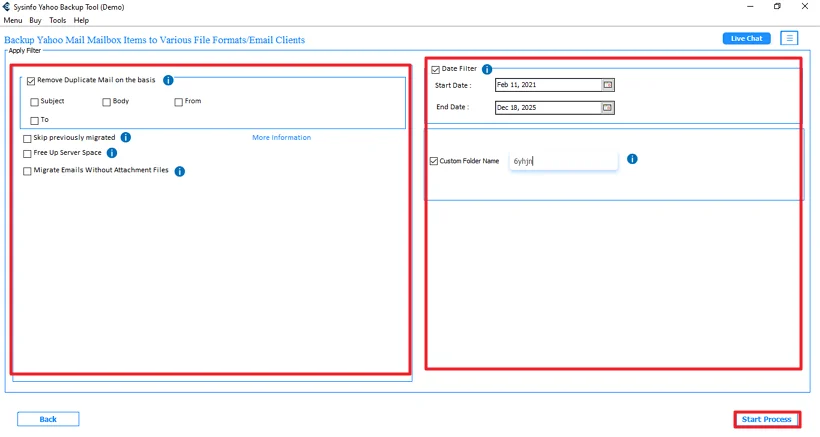Click info icon beside Free Up Server Space
This screenshot has width=820, height=437.
(x=112, y=153)
